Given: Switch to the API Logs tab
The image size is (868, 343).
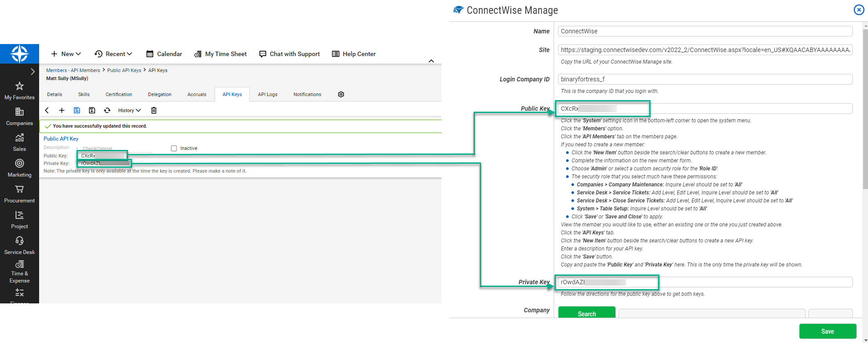Looking at the screenshot, I should [x=268, y=94].
